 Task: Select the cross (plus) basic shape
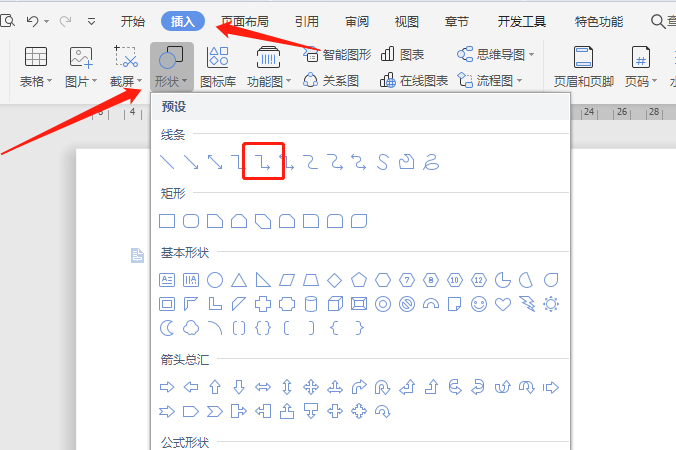[x=263, y=304]
